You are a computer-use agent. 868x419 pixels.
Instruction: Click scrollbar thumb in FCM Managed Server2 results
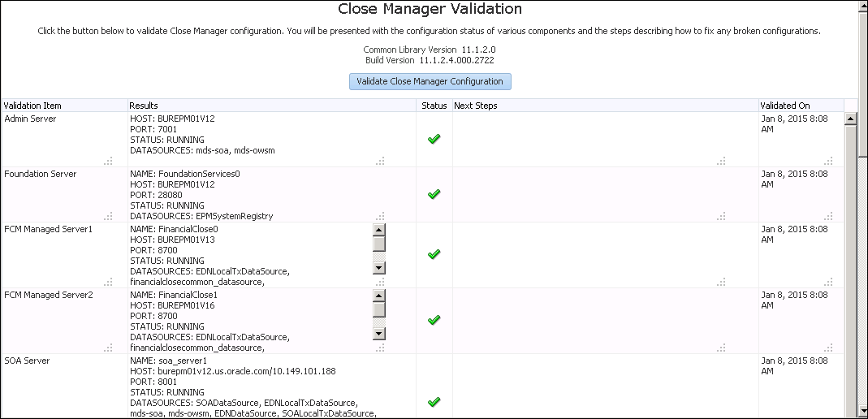[379, 310]
